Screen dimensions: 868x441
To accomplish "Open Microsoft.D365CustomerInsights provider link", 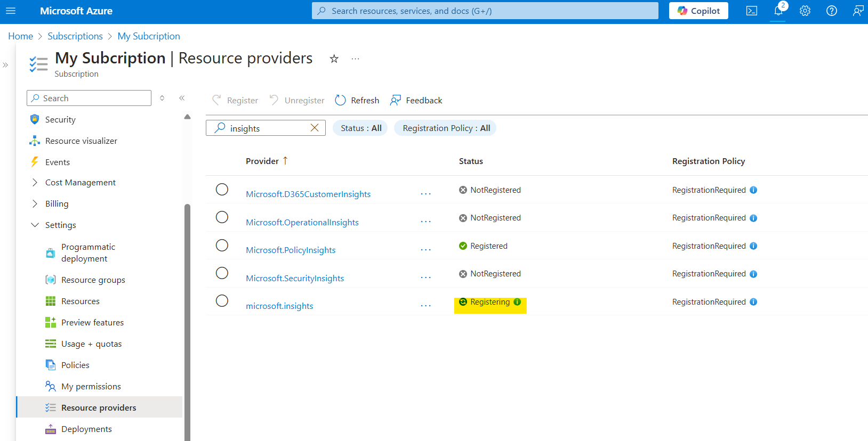I will coord(308,194).
